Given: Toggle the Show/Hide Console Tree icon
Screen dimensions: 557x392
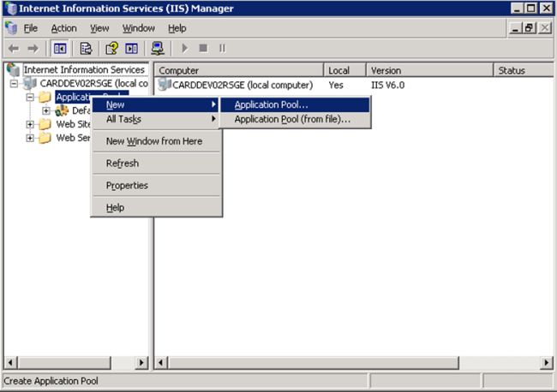Looking at the screenshot, I should (60, 48).
